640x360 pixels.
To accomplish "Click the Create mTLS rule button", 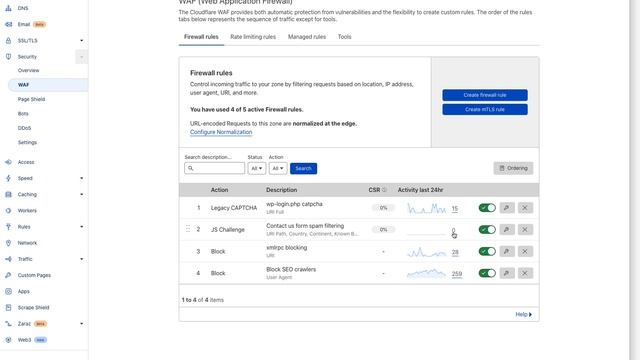I will point(485,109).
